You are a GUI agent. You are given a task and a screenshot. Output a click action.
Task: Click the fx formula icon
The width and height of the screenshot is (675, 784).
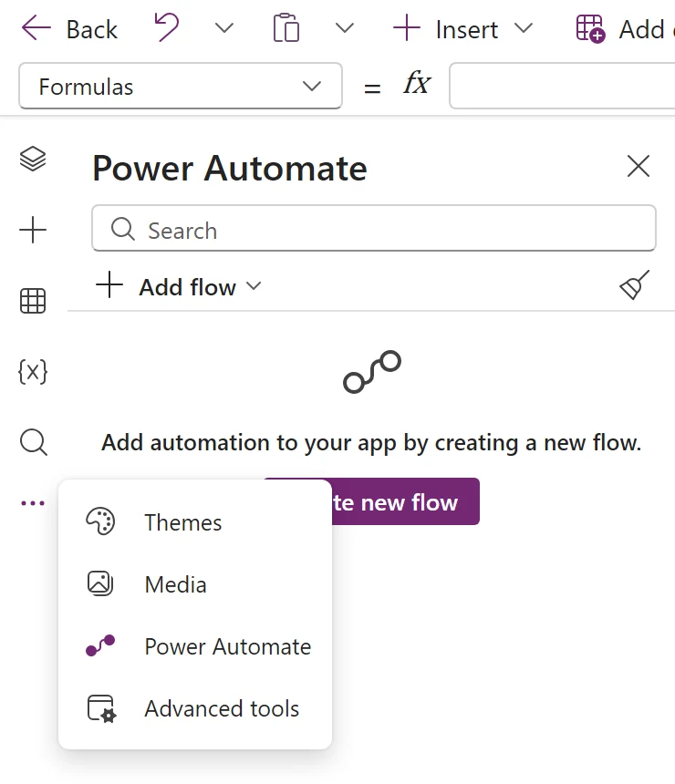coord(416,82)
